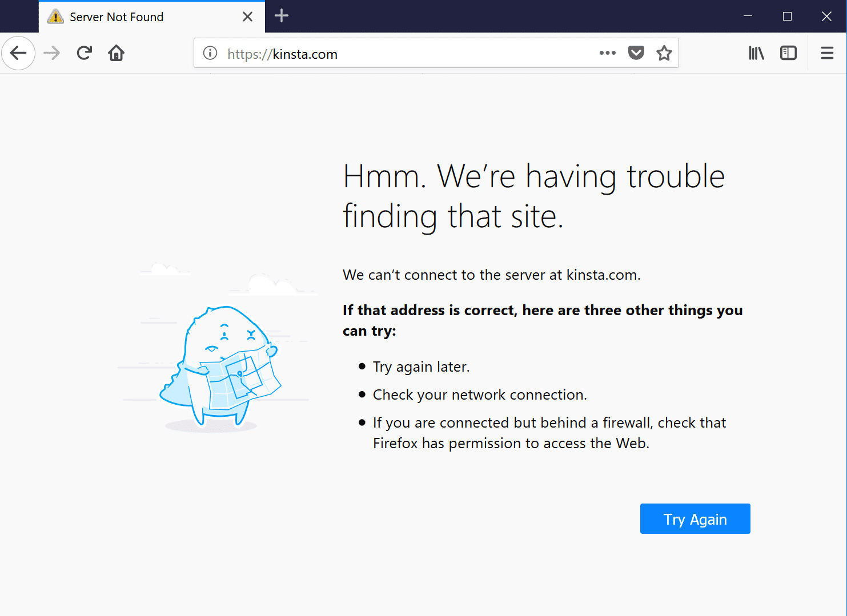Open the site information panel
This screenshot has height=616, width=847.
[x=210, y=53]
